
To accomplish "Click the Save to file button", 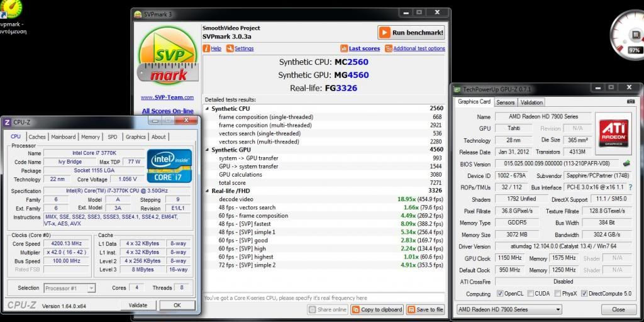I will pos(426,309).
